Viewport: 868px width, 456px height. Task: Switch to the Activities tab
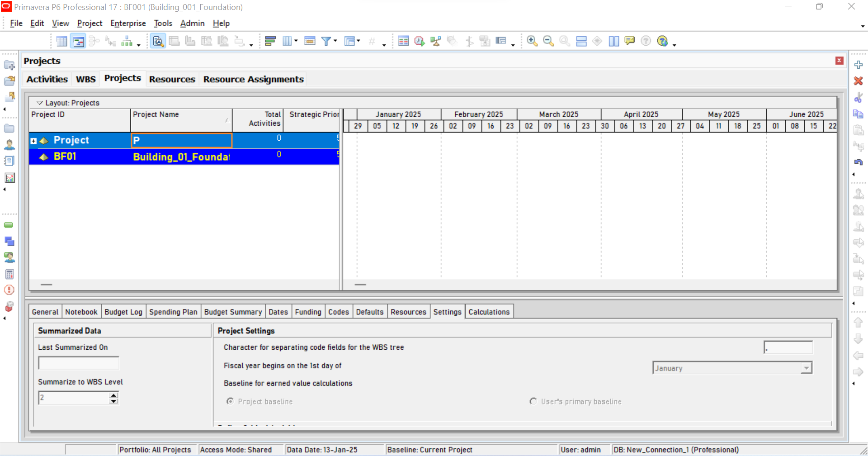47,79
